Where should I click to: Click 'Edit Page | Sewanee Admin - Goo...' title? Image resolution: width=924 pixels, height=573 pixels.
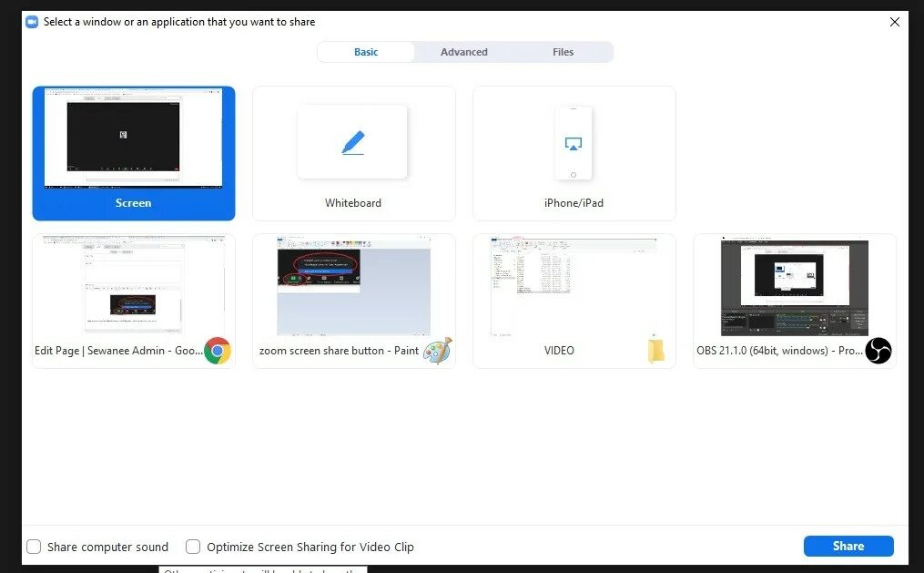[118, 350]
